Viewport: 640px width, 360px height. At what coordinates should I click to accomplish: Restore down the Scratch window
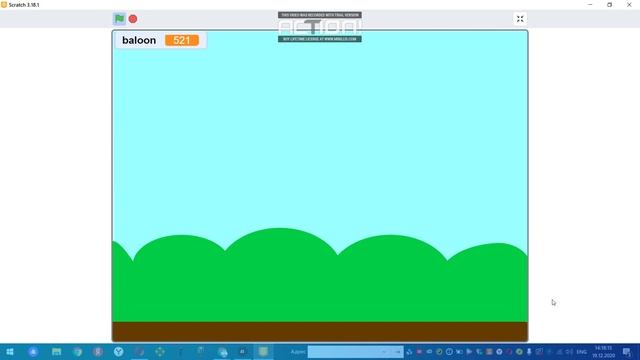point(609,5)
